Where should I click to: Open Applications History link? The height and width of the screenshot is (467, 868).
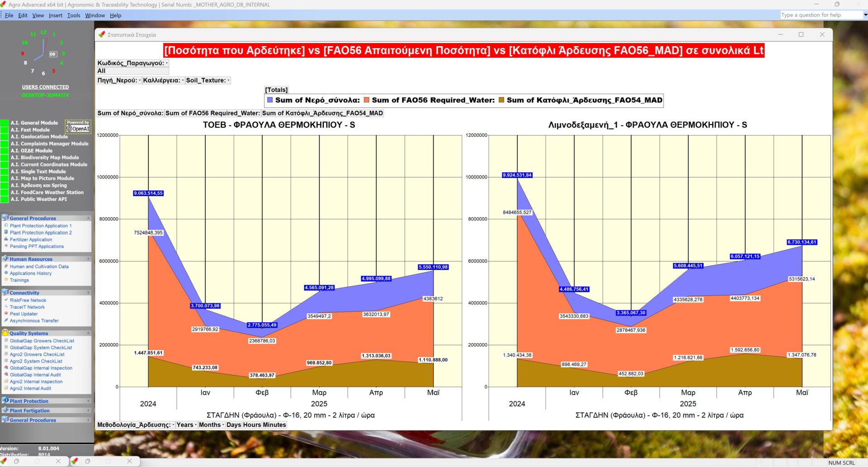(31, 273)
